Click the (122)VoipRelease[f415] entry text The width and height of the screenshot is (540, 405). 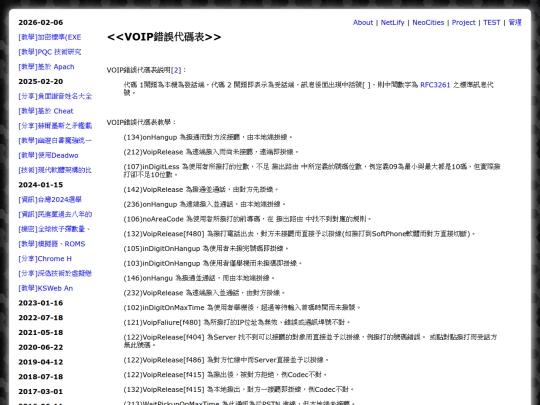[225, 375]
